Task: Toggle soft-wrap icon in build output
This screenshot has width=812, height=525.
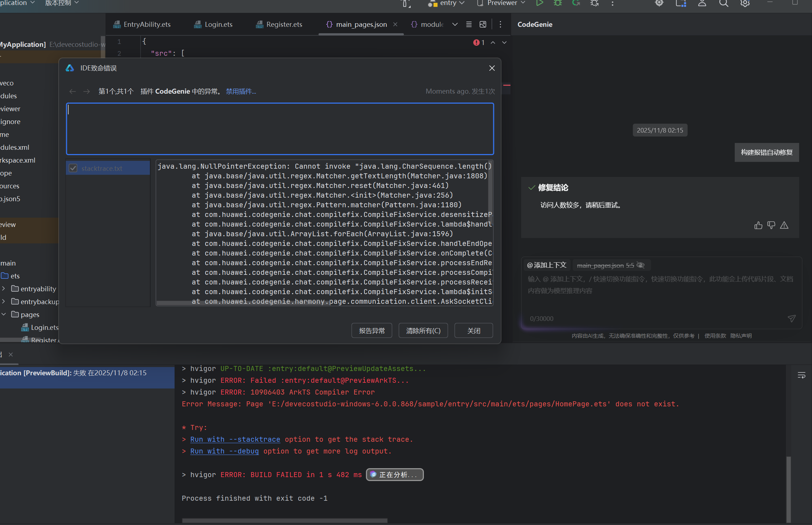Action: 801,375
